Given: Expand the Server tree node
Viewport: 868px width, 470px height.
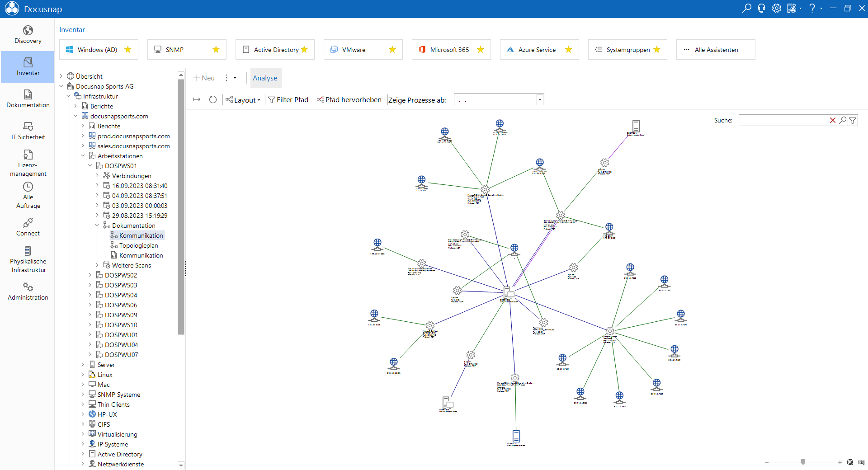Looking at the screenshot, I should (83, 365).
